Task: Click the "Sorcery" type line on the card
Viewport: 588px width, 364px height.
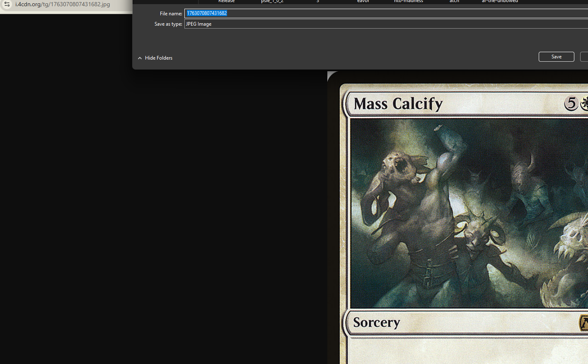Action: 376,323
